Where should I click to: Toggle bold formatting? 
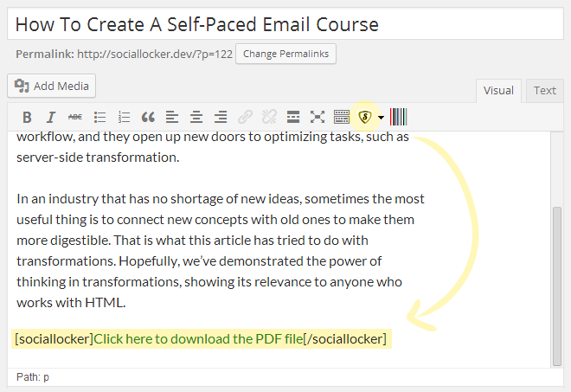point(27,117)
